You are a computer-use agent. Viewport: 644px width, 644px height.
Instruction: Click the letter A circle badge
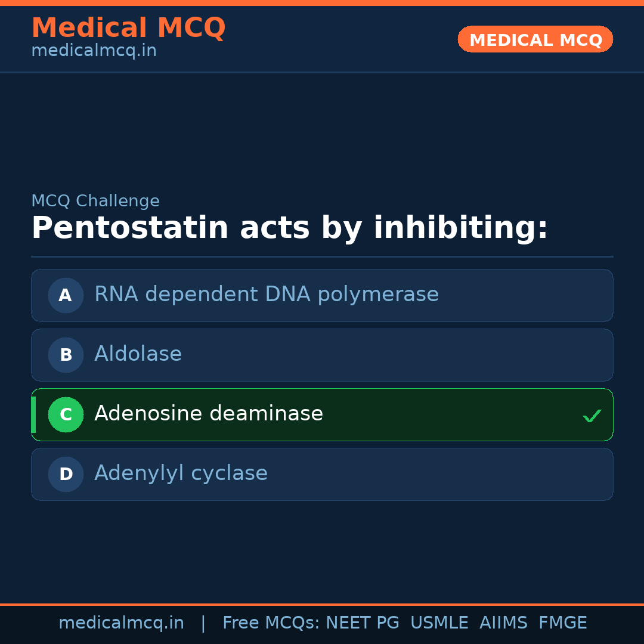click(x=66, y=295)
